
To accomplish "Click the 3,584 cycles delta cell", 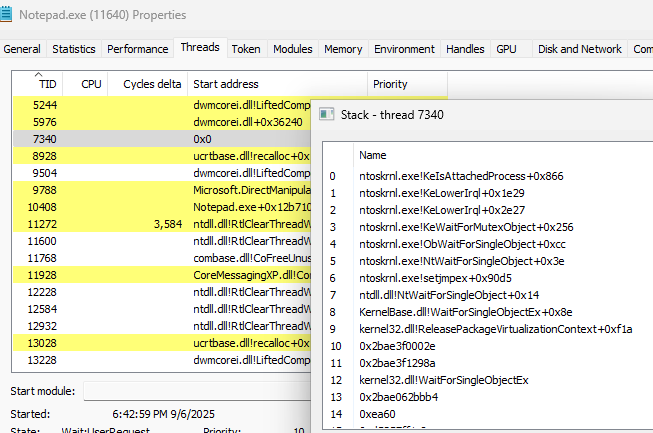I will point(168,224).
